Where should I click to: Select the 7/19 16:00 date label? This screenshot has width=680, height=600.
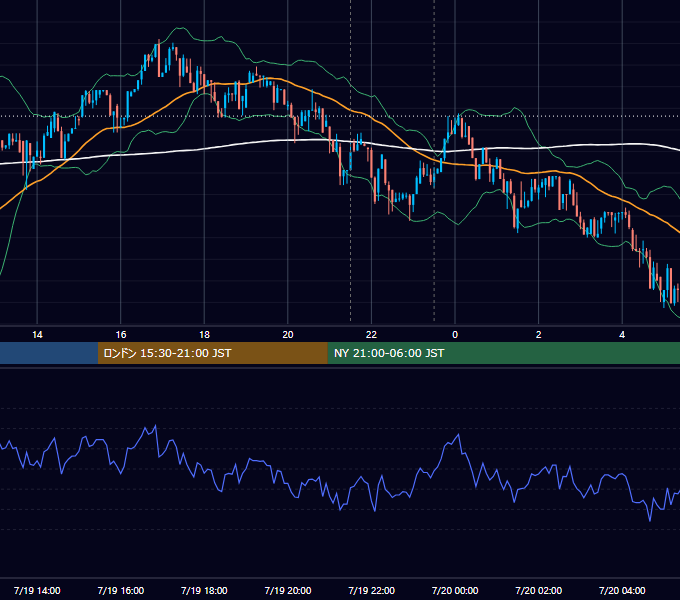click(121, 590)
